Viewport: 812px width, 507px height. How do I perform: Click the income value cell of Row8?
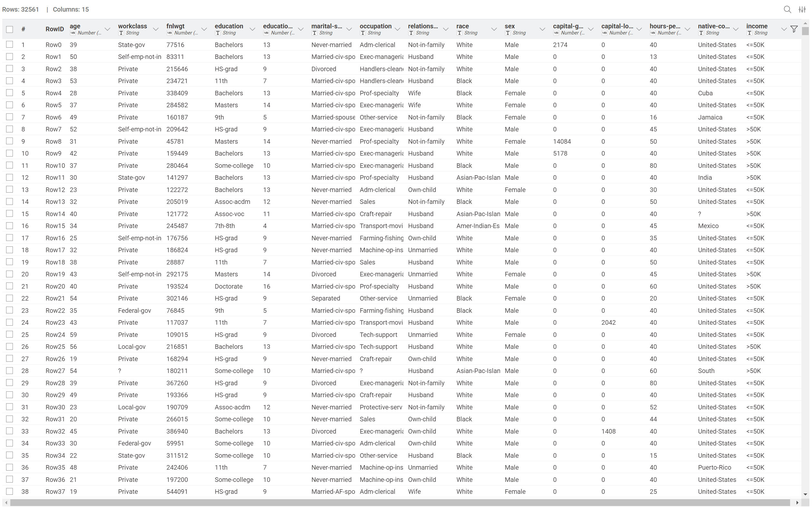[753, 141]
